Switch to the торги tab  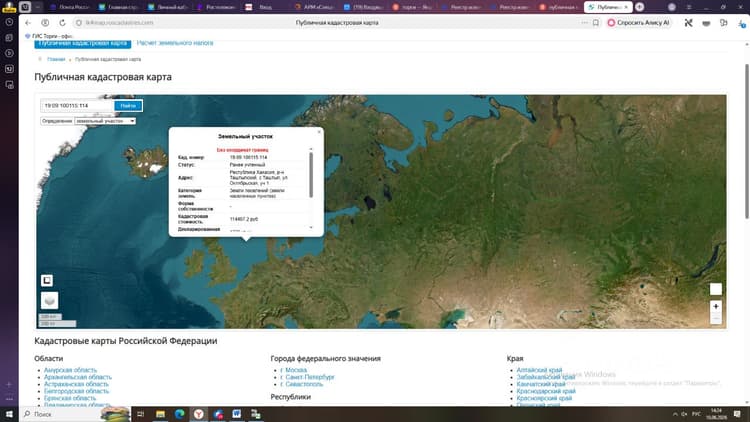pos(412,7)
